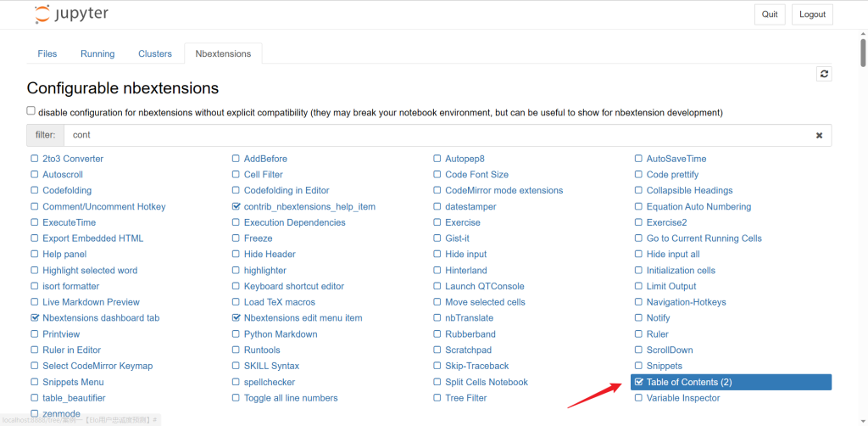Click the Jupyter logo icon
868x426 pixels.
click(42, 14)
